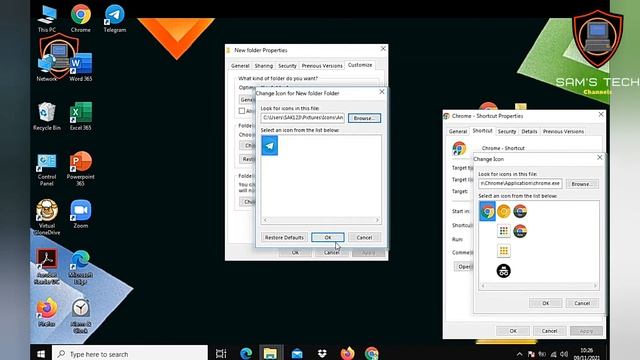
Task: Select Customize tab in New folder Properties
Action: [360, 65]
